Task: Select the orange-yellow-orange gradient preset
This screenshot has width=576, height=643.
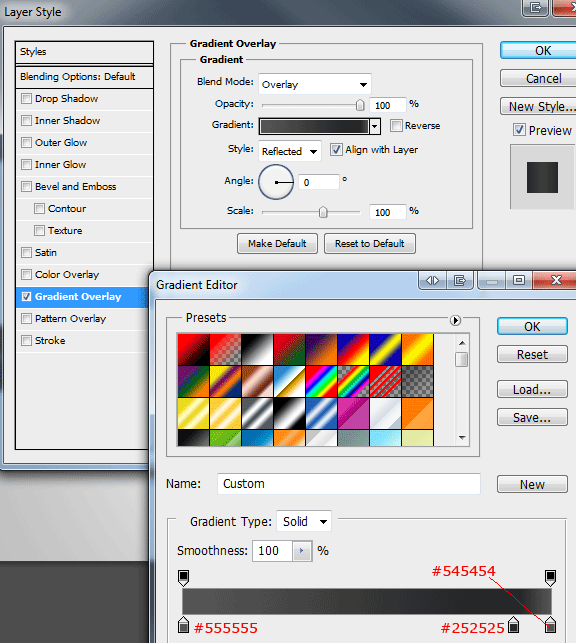Action: [x=417, y=349]
